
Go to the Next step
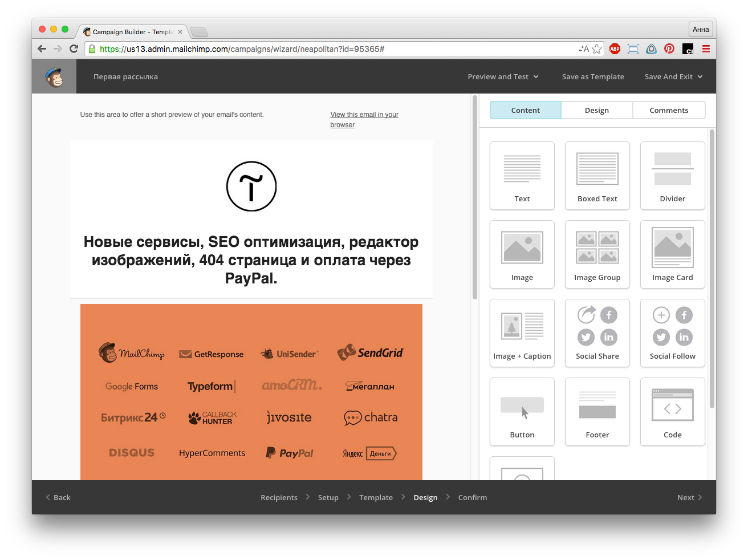click(x=689, y=497)
